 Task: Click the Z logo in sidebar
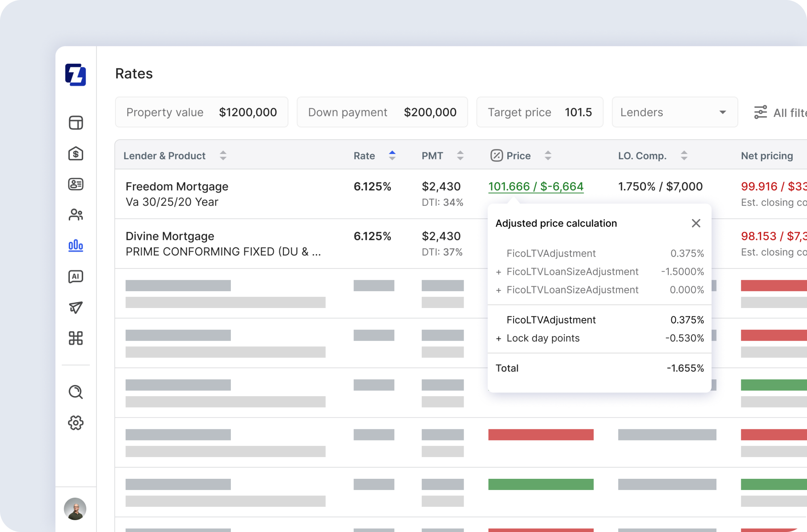[x=75, y=75]
